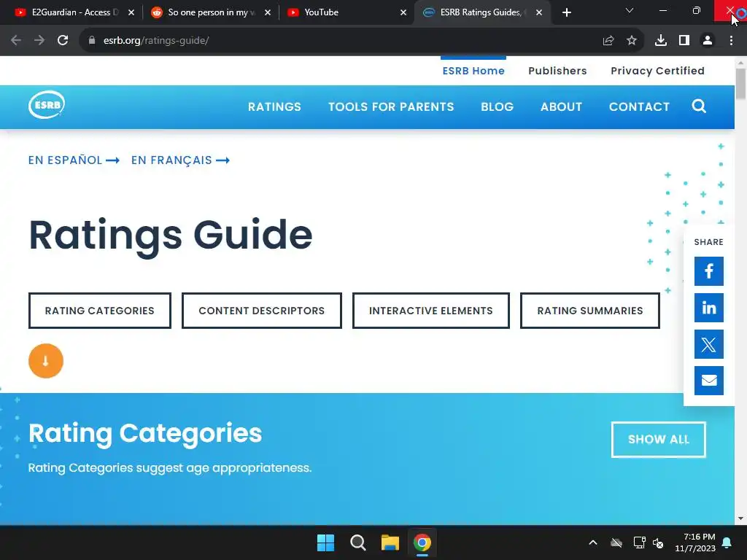Close the Reddit 'So one person' tab
The width and height of the screenshot is (747, 560).
[x=268, y=12]
